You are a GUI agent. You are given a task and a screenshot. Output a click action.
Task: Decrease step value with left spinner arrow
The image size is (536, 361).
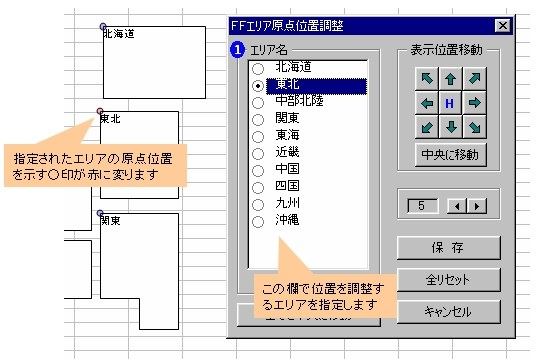pos(457,206)
